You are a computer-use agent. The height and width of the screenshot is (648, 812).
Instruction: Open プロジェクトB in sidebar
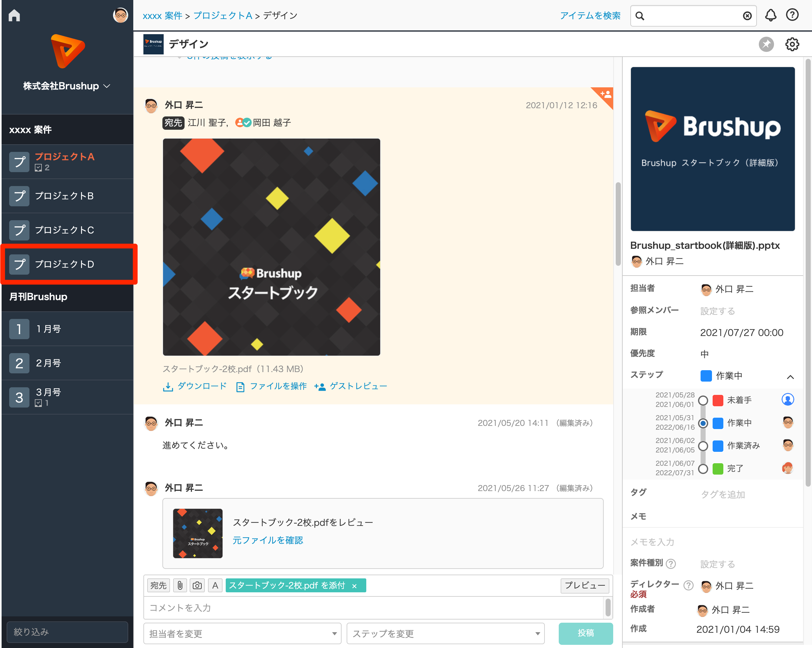pyautogui.click(x=67, y=196)
